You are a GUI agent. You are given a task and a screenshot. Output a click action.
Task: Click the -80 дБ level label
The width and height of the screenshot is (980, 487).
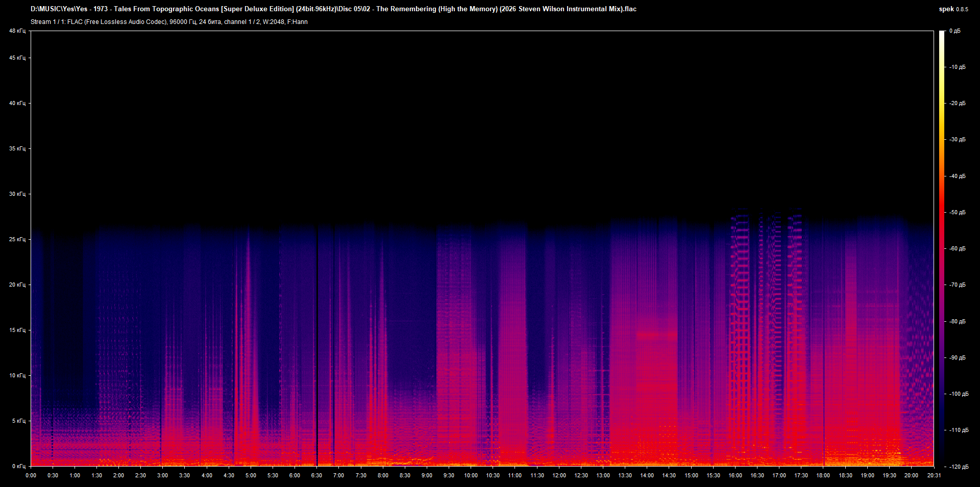pos(958,322)
